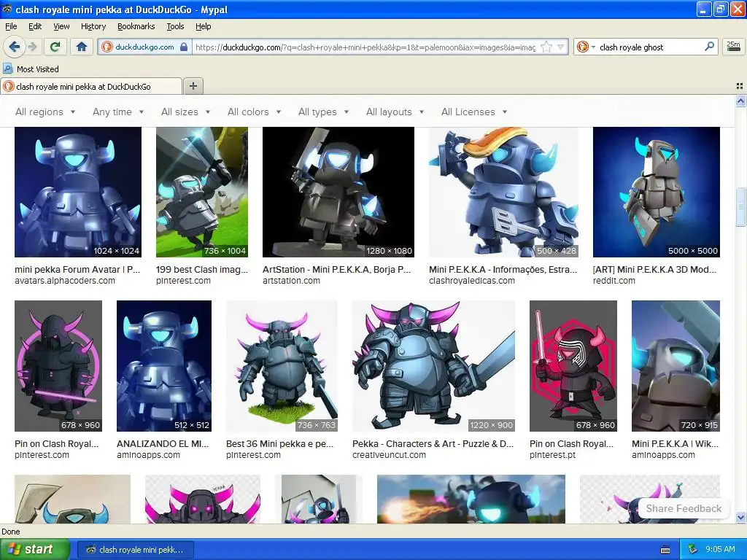
Task: Click the clash royale ghost search field
Action: point(650,47)
